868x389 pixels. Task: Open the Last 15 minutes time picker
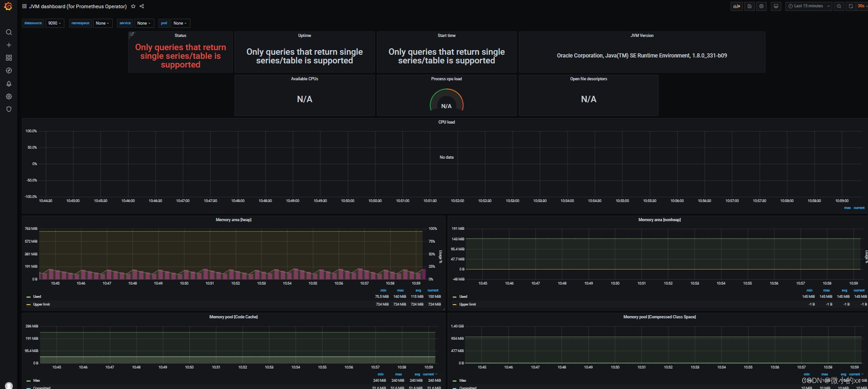click(x=809, y=6)
